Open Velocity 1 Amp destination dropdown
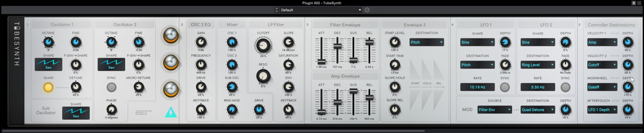This screenshot has height=133, width=644. pos(602,42)
